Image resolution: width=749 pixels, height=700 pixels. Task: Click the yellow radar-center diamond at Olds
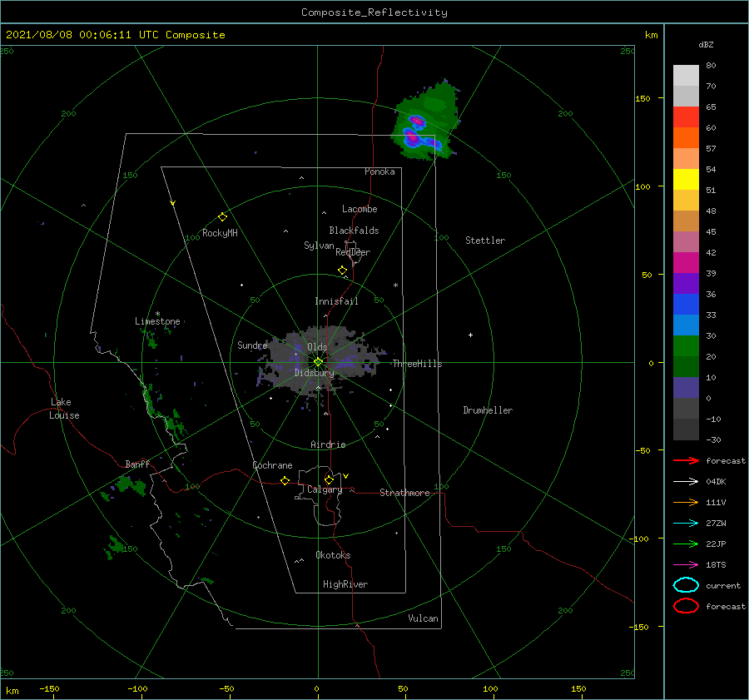[318, 362]
